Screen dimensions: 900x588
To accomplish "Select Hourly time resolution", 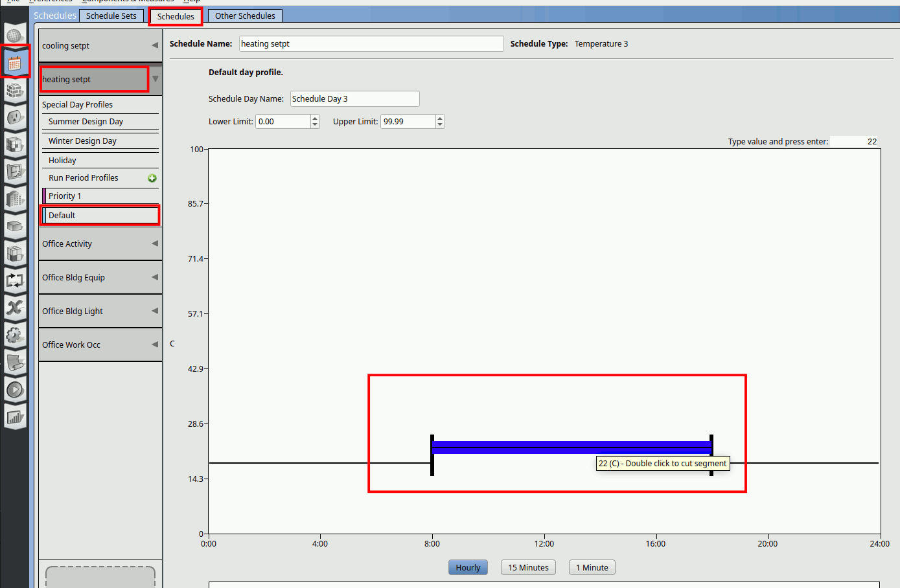I will [x=468, y=567].
